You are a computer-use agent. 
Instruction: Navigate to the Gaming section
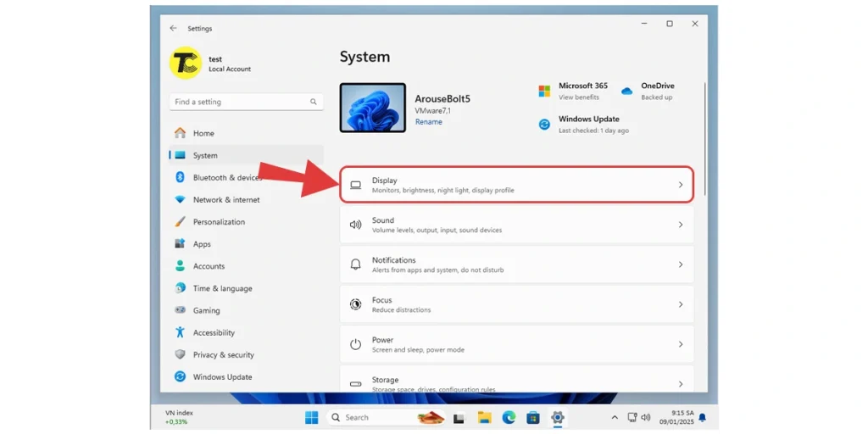coord(206,311)
